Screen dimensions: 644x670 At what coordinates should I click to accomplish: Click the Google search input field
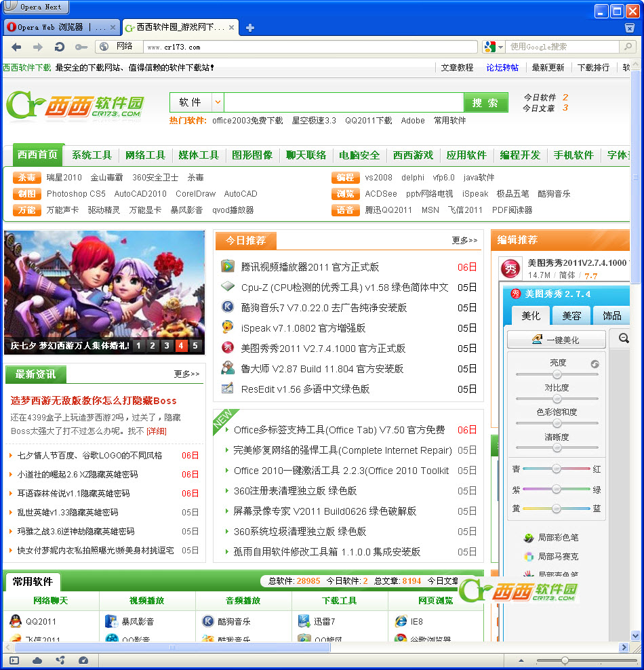tap(563, 47)
